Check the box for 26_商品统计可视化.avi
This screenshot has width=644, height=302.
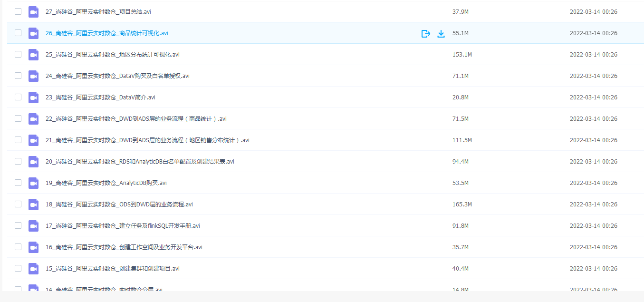click(18, 33)
